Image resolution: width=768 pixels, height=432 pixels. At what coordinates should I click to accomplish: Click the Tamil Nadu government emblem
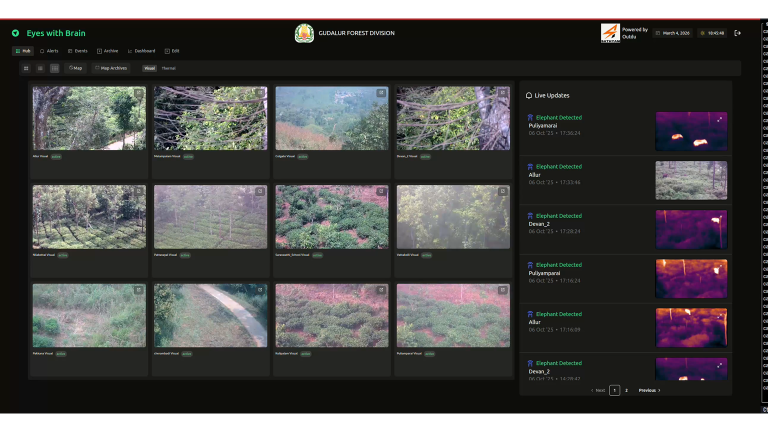click(304, 33)
